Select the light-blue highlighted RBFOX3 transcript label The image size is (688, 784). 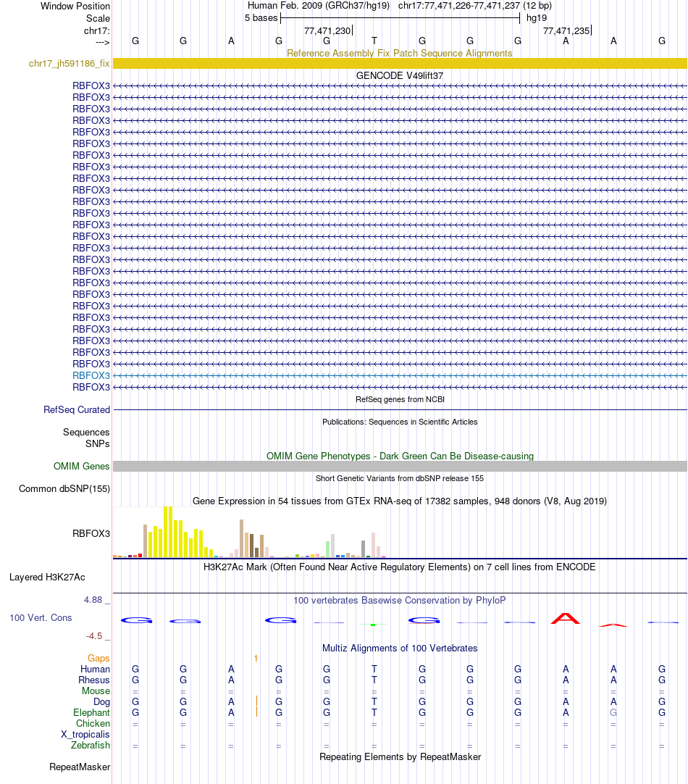point(91,375)
